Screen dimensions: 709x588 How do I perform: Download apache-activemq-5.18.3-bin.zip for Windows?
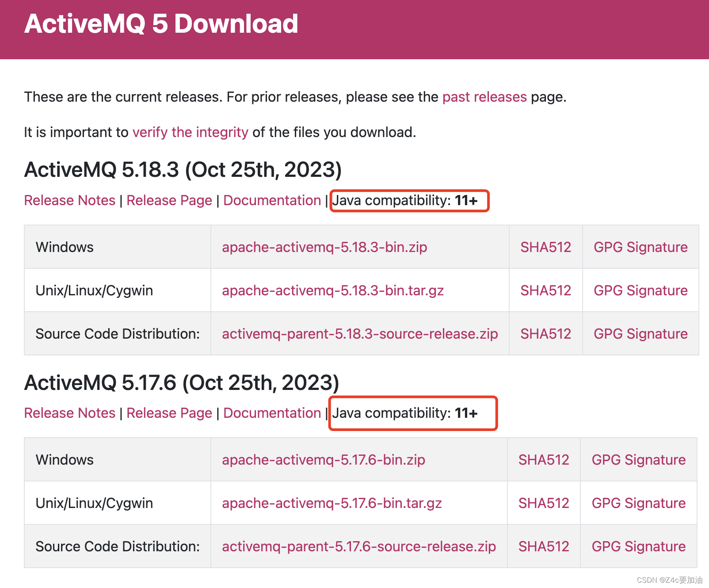(324, 247)
